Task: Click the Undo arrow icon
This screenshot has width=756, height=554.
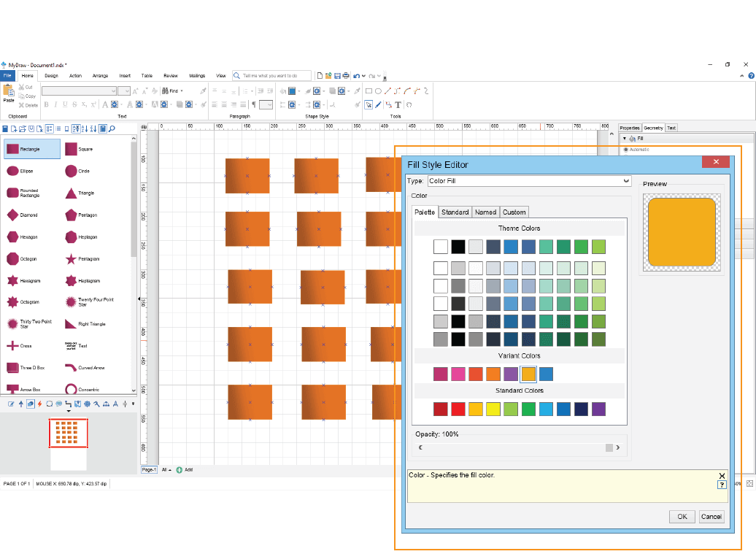Action: [356, 75]
